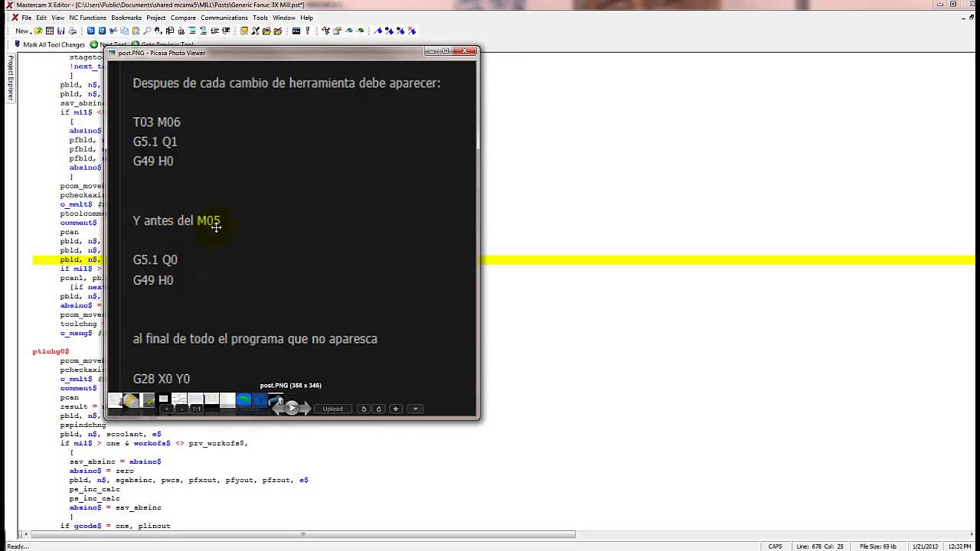The height and width of the screenshot is (551, 980).
Task: Click the 'pbld, n$, scoolant, e$' code line
Action: click(110, 434)
